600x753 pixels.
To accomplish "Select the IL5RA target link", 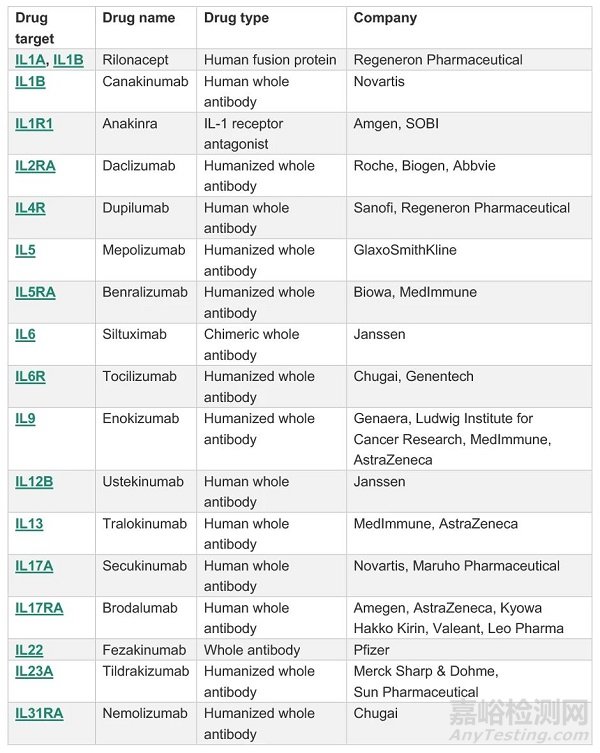I will pyautogui.click(x=35, y=292).
